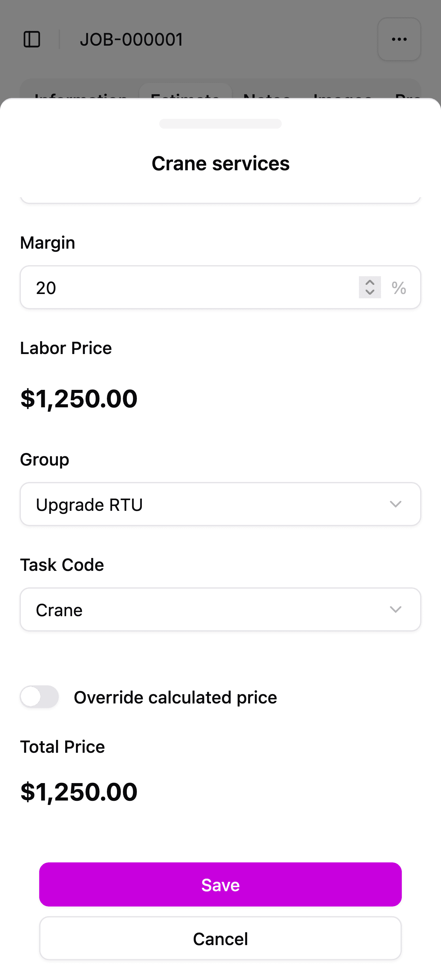Screen dimensions: 441x980
Task: Click the percent symbol in Margin field
Action: [x=399, y=288]
